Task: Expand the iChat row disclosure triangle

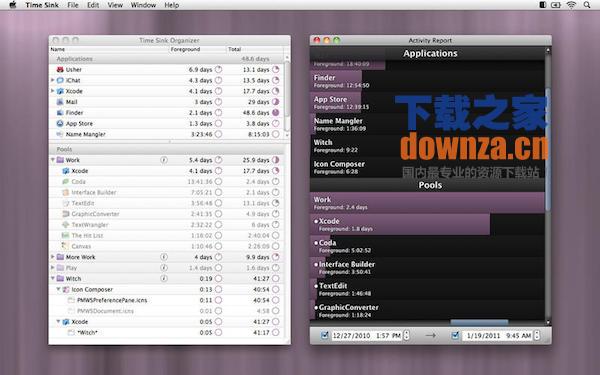Action: coord(52,80)
